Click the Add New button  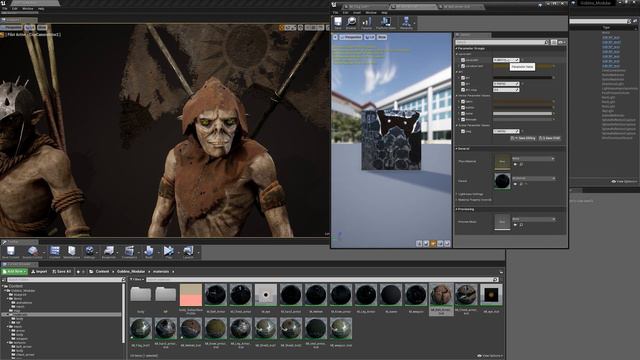tap(15, 271)
